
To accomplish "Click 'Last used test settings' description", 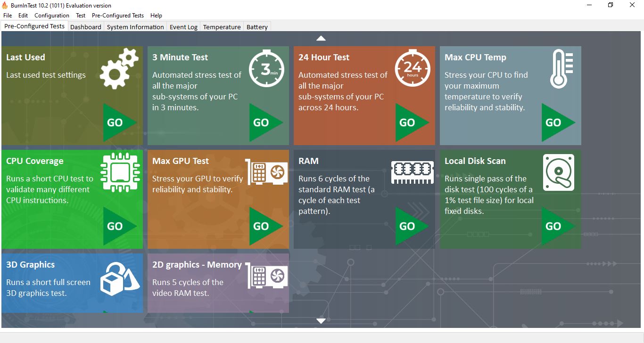I will (46, 75).
